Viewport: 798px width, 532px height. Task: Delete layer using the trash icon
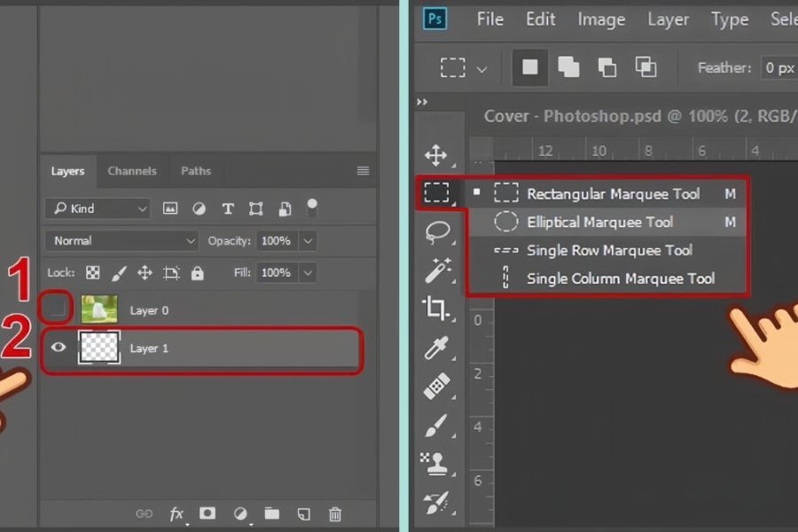click(x=335, y=513)
